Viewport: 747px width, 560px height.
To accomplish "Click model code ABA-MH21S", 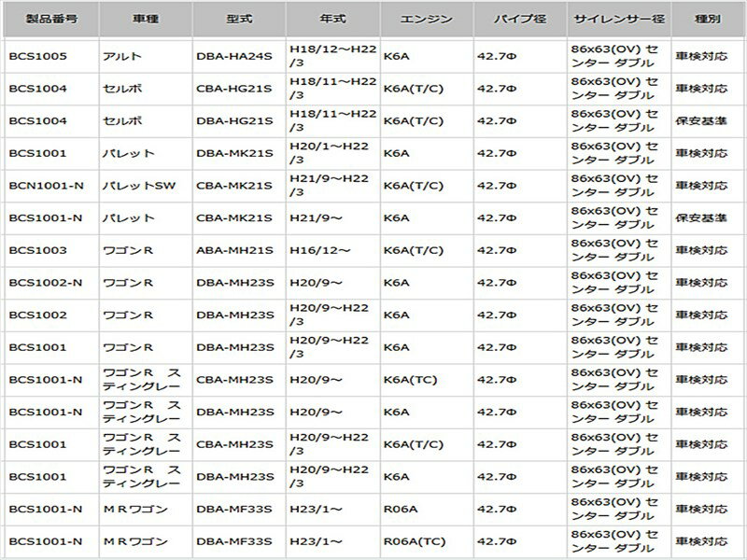I will [x=234, y=250].
